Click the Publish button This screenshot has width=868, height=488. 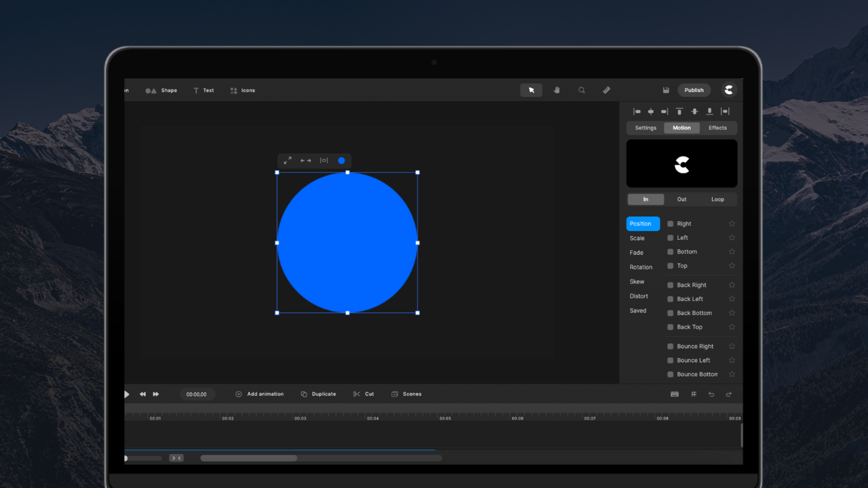pyautogui.click(x=694, y=90)
